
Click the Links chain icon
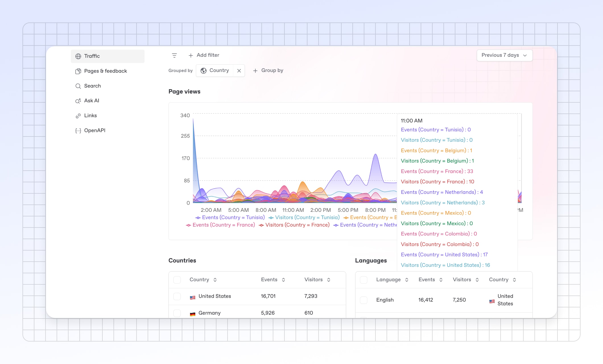pyautogui.click(x=78, y=116)
